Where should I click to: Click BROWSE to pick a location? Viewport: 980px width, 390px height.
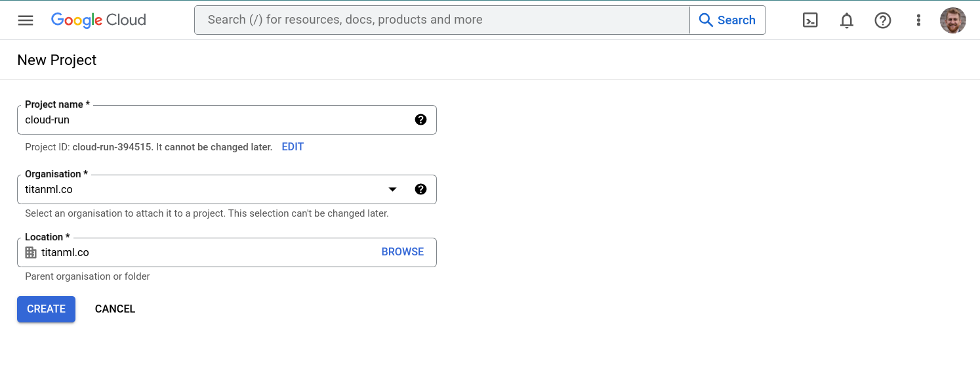pyautogui.click(x=402, y=251)
